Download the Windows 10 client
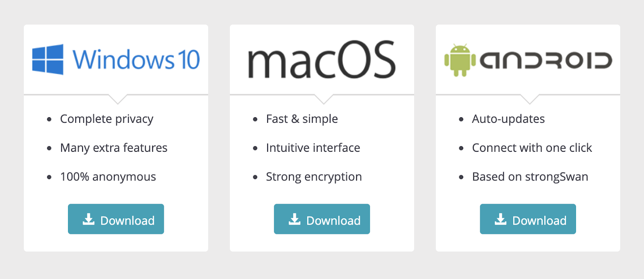The image size is (644, 279). click(116, 219)
